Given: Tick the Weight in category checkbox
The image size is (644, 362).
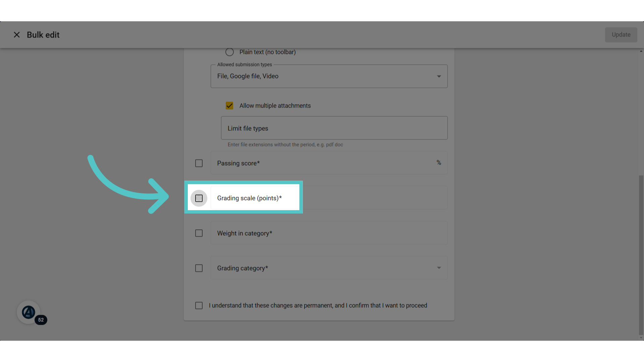Looking at the screenshot, I should [x=199, y=233].
